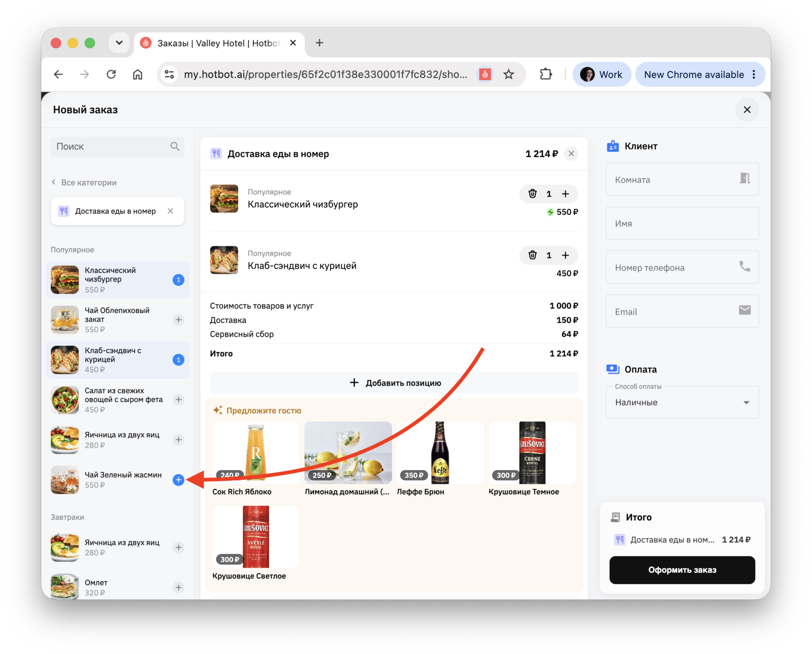Viewport: 812px width, 654px height.
Task: Expand the Chrome tab list chevron
Action: click(x=119, y=43)
